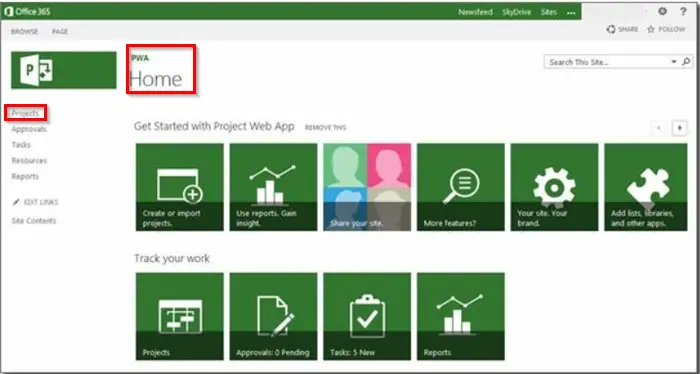Switch to the BROWSE ribbon tab
This screenshot has height=374, width=700.
coord(25,32)
